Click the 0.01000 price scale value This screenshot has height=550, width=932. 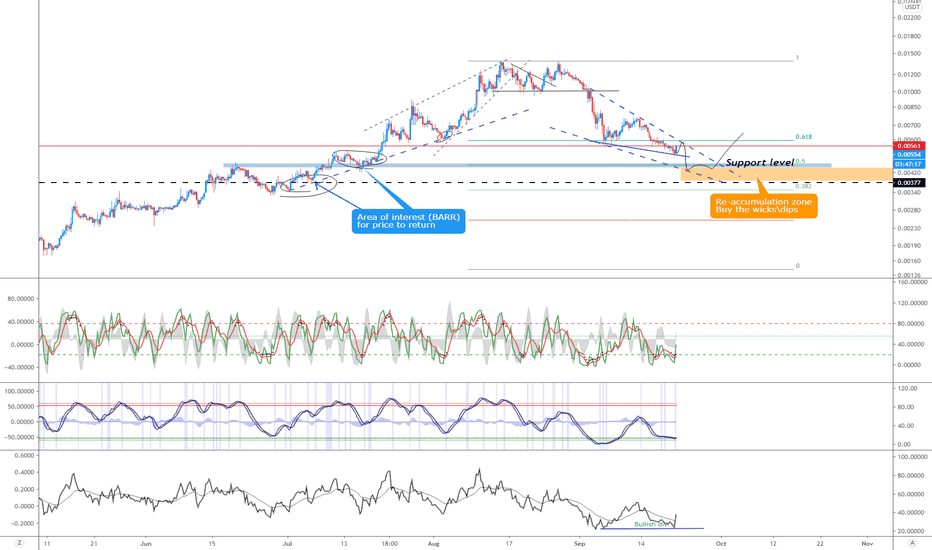coord(909,92)
